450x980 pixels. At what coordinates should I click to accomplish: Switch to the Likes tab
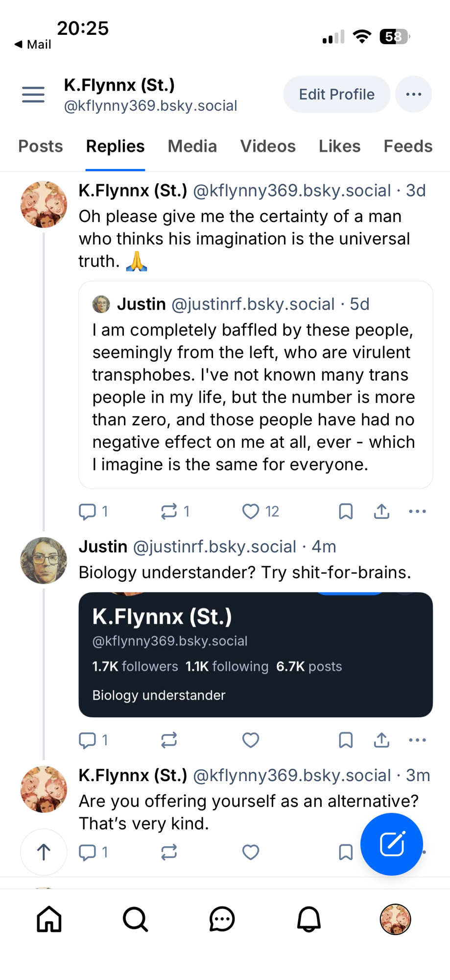[339, 146]
